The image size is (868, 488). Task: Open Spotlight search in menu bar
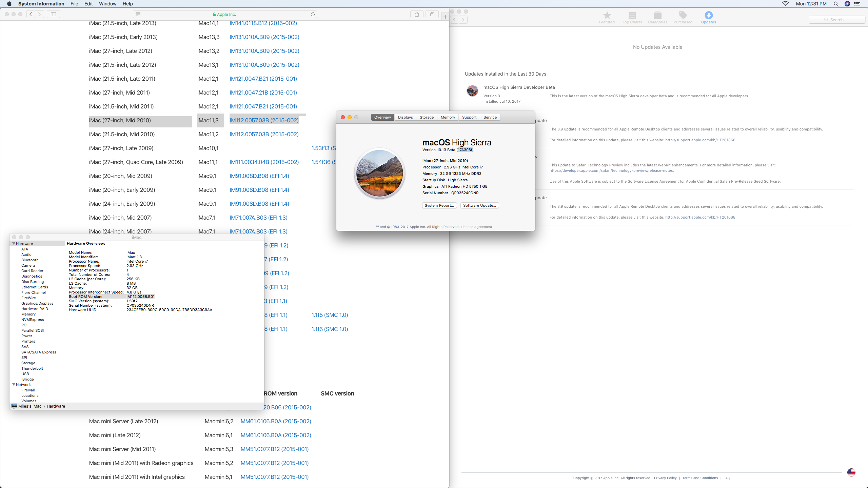pos(836,4)
